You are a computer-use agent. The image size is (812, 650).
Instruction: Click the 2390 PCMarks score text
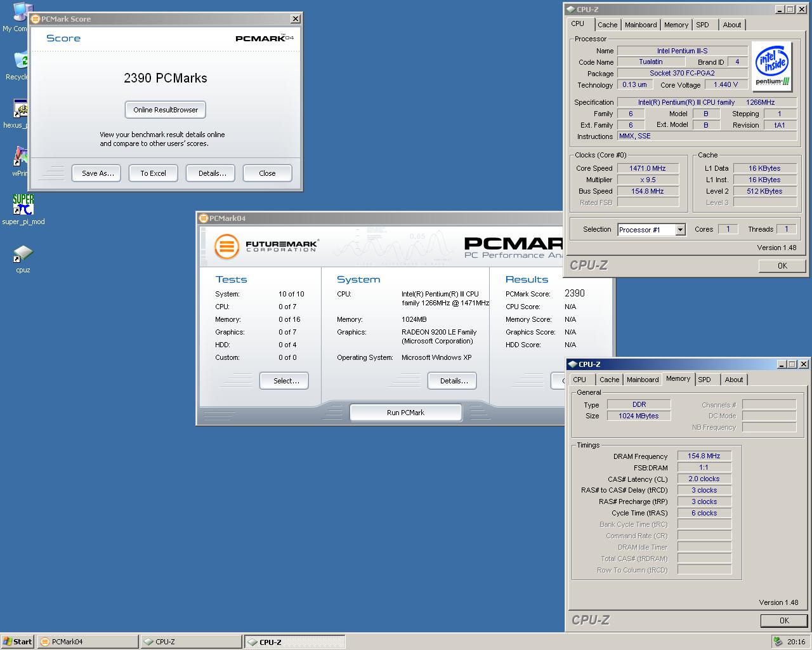pos(166,78)
